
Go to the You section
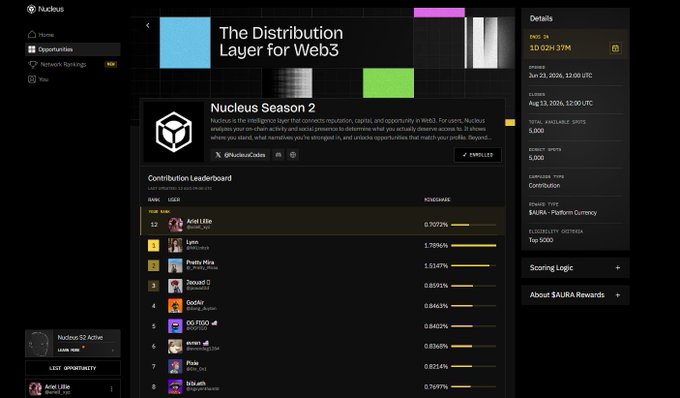(x=73, y=79)
